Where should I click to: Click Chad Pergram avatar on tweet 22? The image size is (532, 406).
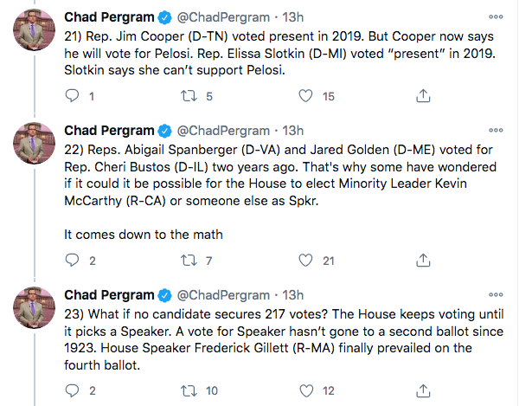point(34,143)
